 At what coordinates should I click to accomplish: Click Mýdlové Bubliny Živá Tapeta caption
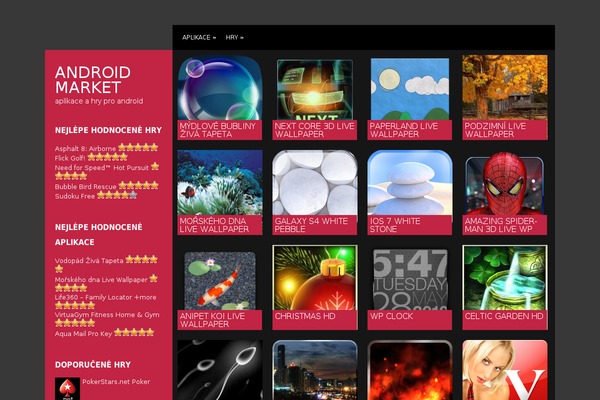click(220, 130)
